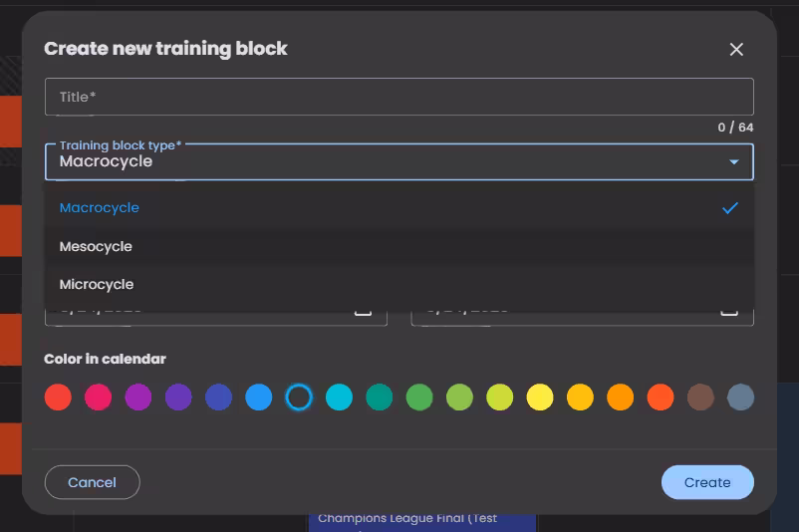
Task: Select the yellow color swatch
Action: point(540,398)
